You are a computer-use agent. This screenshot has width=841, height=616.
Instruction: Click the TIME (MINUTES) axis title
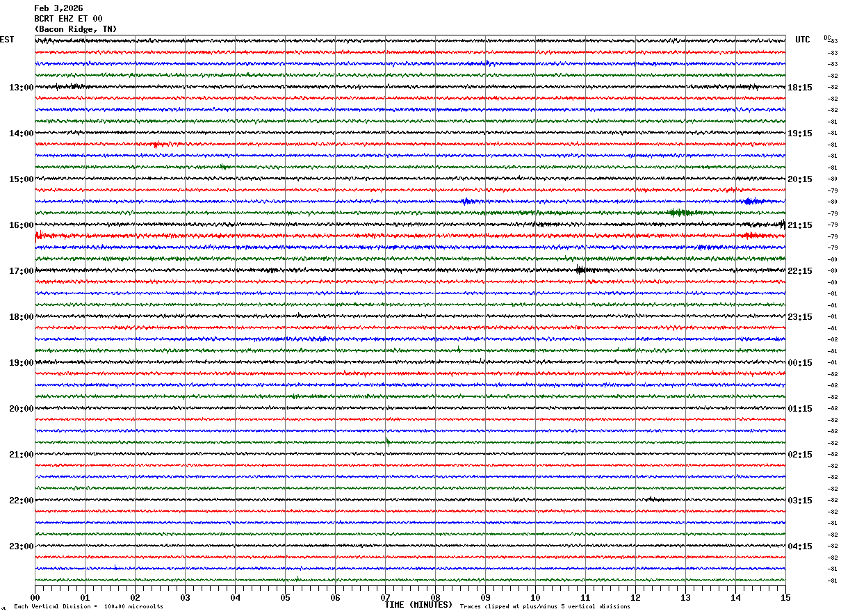(418, 605)
